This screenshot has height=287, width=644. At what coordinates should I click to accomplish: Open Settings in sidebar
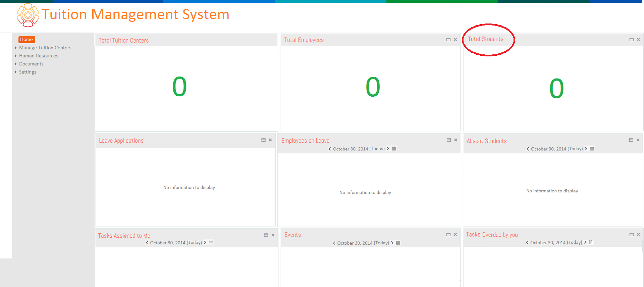pyautogui.click(x=28, y=72)
